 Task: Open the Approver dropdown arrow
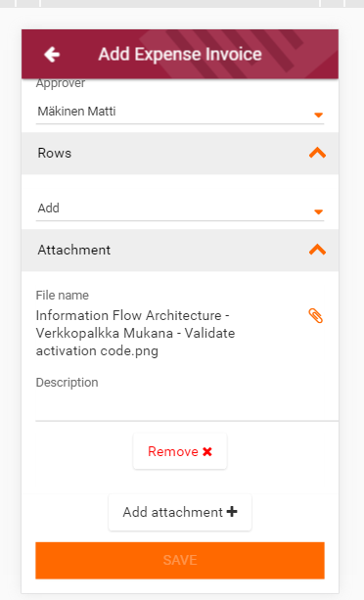coord(319,115)
